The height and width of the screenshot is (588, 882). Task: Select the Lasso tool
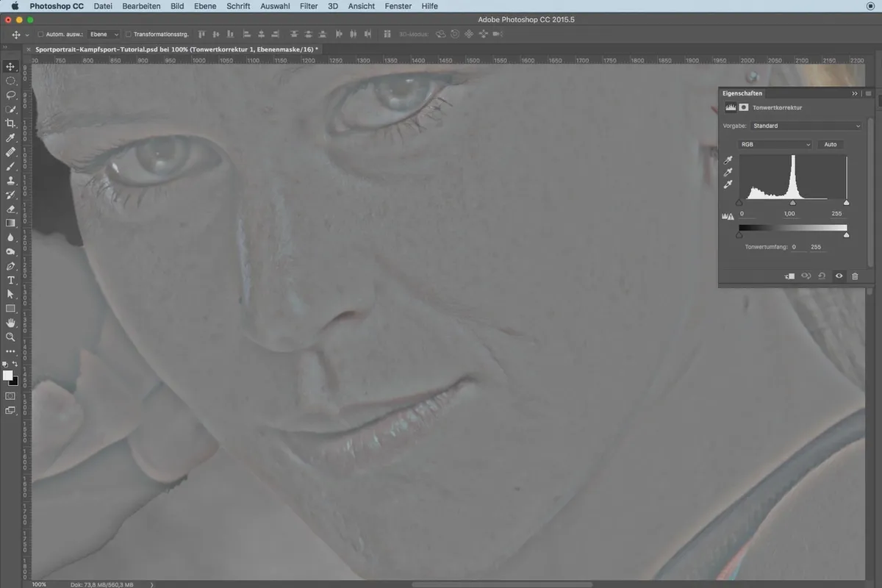pos(10,95)
